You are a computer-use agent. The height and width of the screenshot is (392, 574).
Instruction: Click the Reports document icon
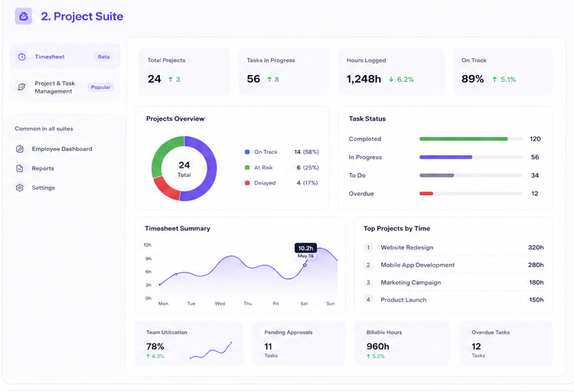(x=20, y=168)
